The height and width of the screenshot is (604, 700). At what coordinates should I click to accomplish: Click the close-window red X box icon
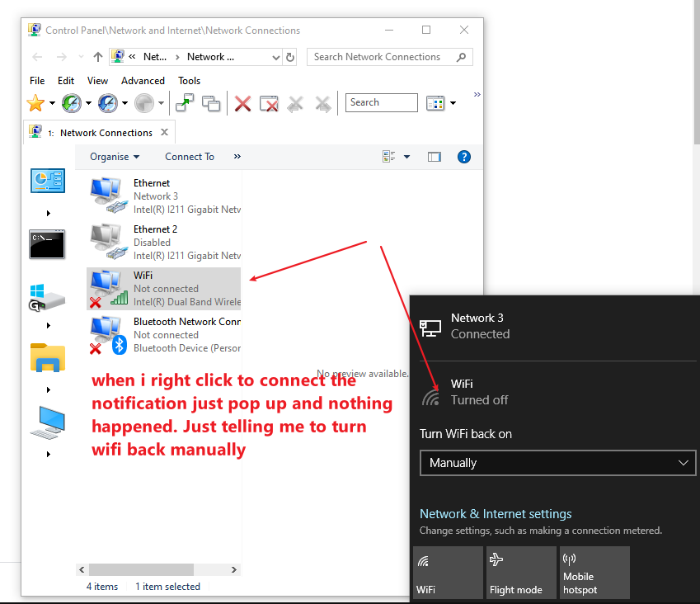[x=269, y=104]
